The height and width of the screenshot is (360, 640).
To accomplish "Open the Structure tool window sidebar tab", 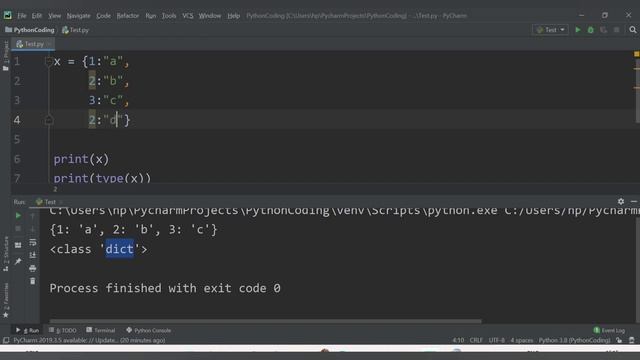I will 5,253.
